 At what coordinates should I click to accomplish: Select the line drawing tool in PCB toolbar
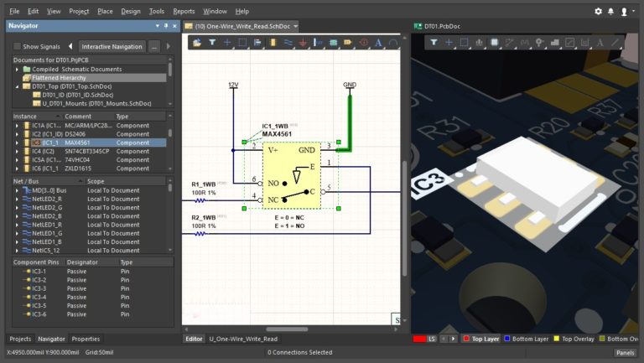click(615, 42)
